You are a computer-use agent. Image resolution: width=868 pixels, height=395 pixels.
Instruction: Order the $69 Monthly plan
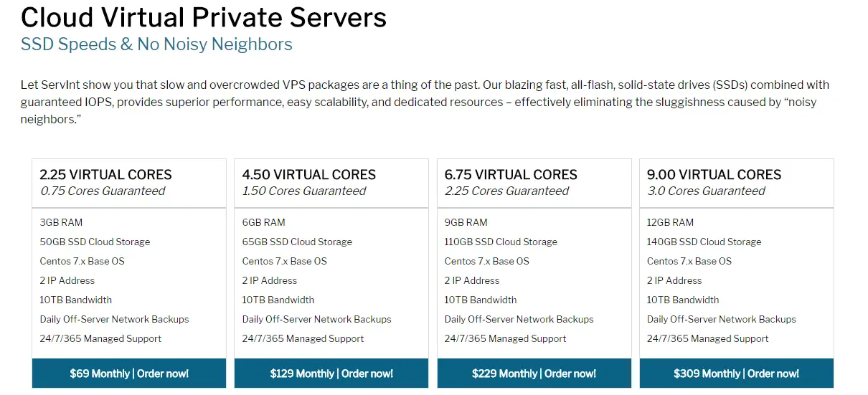click(129, 373)
